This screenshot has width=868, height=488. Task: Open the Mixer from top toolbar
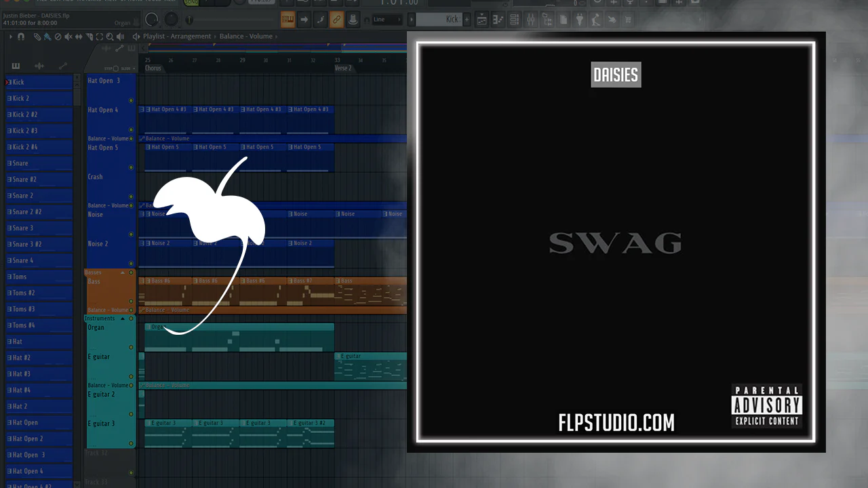[531, 20]
